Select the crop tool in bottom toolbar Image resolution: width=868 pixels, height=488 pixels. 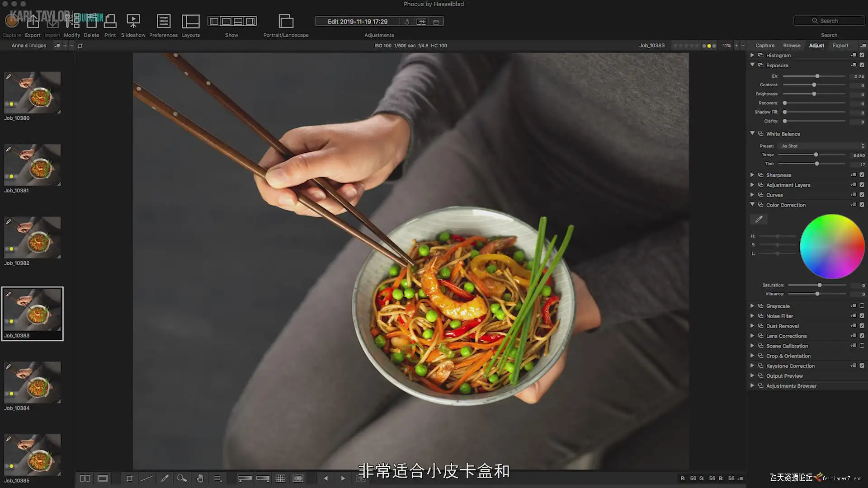[x=129, y=478]
